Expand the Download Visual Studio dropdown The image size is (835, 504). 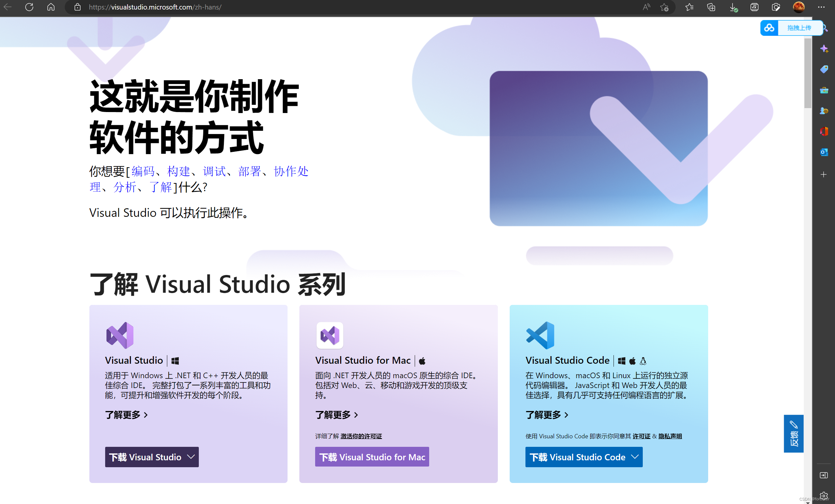tap(191, 457)
